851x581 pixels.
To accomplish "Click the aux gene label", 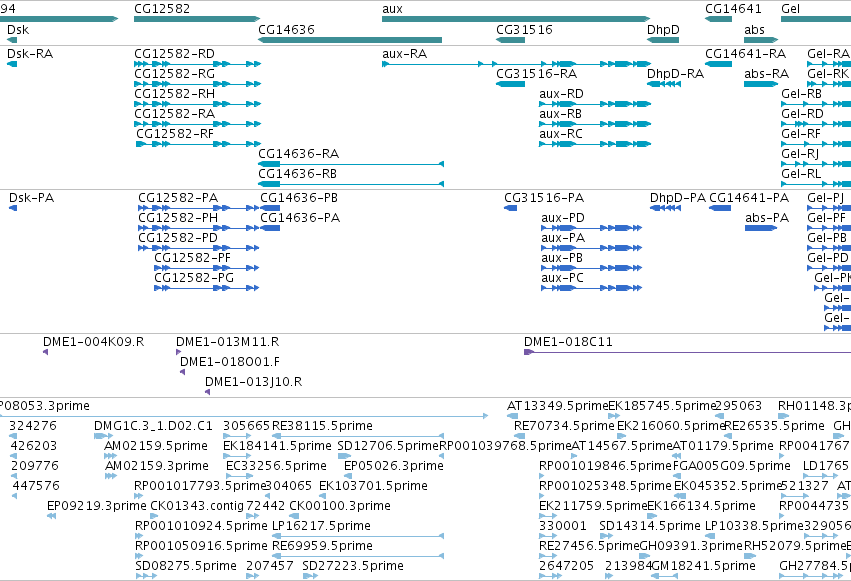I will [392, 9].
